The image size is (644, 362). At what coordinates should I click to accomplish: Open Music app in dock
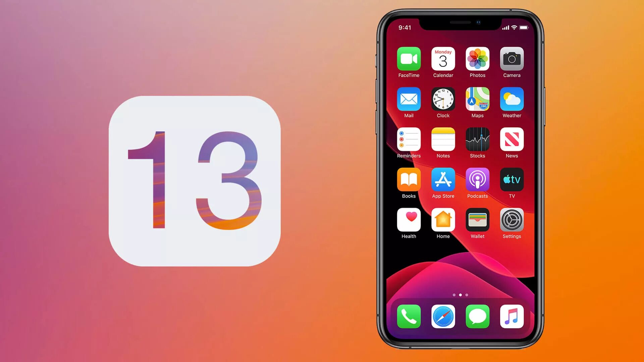[512, 316]
